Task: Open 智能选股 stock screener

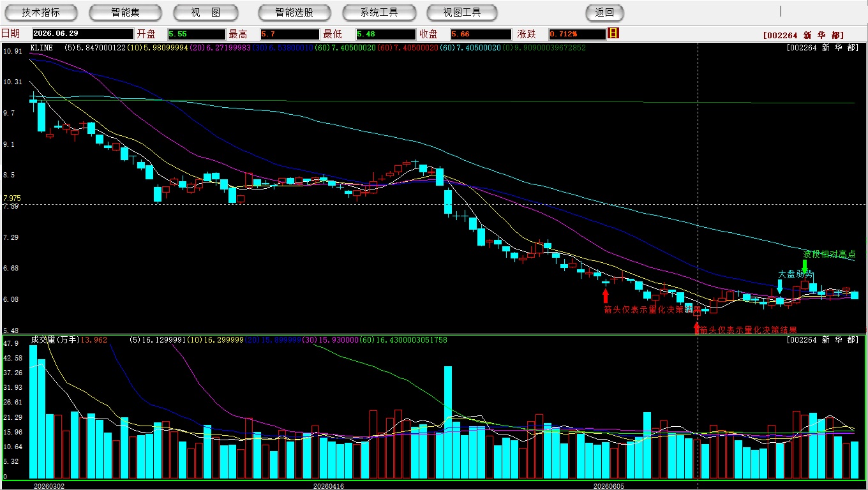Action: 294,12
